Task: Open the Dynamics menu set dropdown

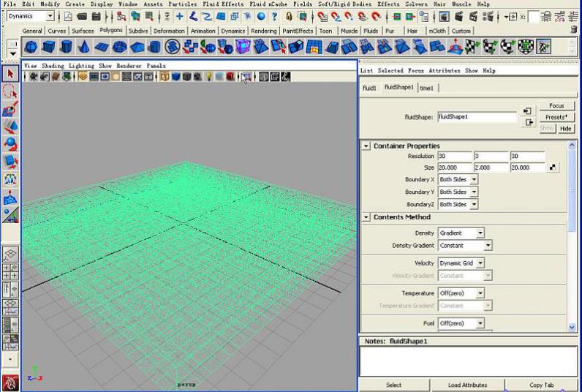Action: [50, 16]
